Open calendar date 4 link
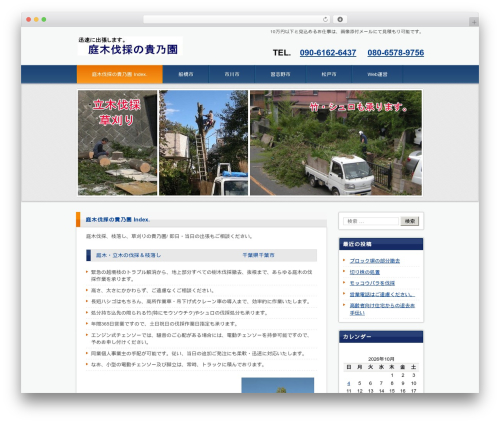Viewport: 500px width, 423px height. 348,383
